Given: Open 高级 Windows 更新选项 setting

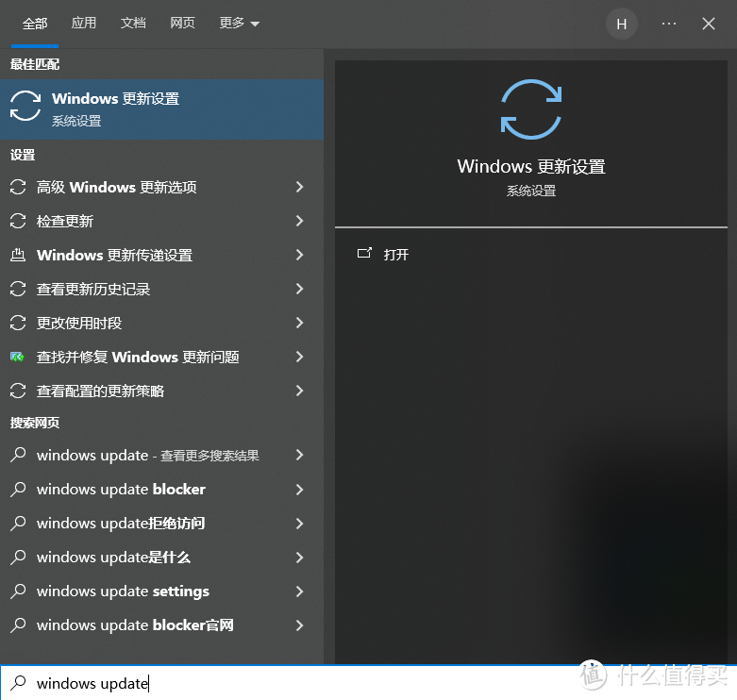Looking at the screenshot, I should point(161,187).
